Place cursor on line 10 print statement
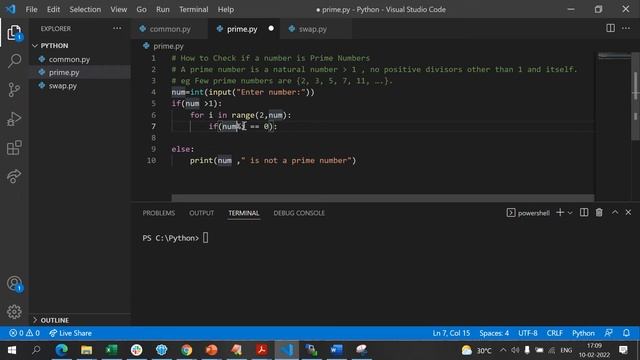The width and height of the screenshot is (640, 360). 273,160
